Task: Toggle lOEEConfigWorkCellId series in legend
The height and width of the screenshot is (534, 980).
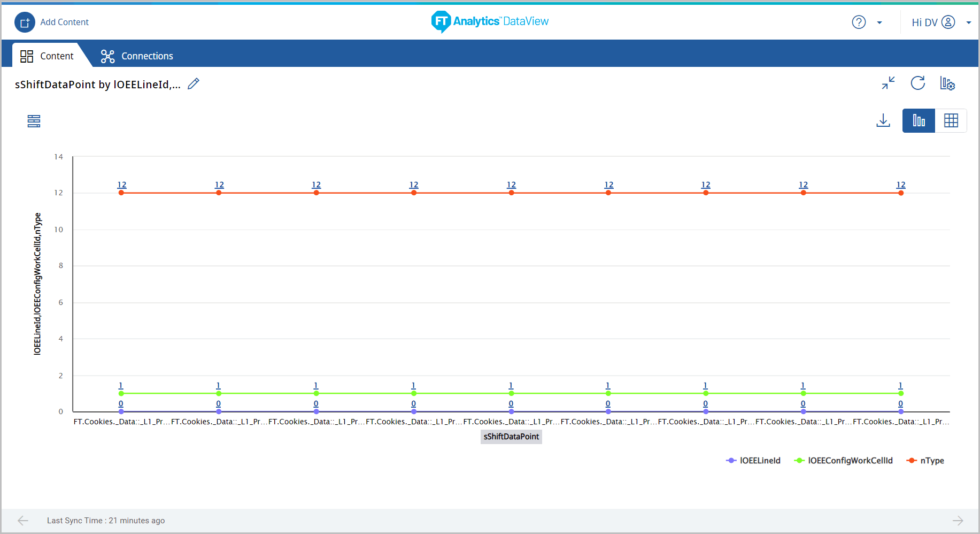Action: point(844,461)
